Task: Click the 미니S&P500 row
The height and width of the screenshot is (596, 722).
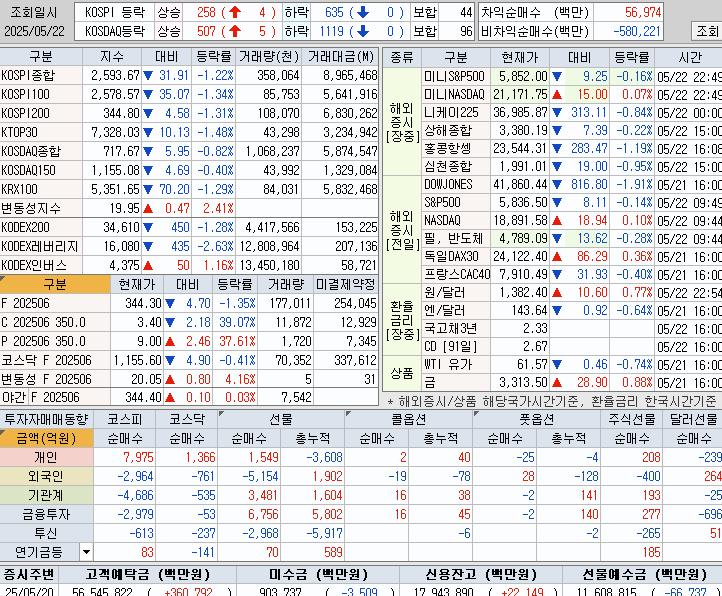Action: 572,76
